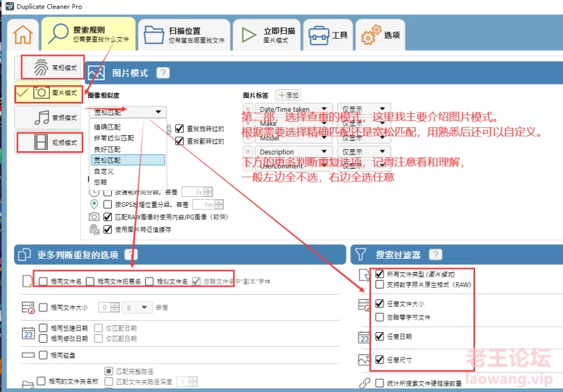
Task: Enable grouping by capture time checkbox
Action: (108, 192)
